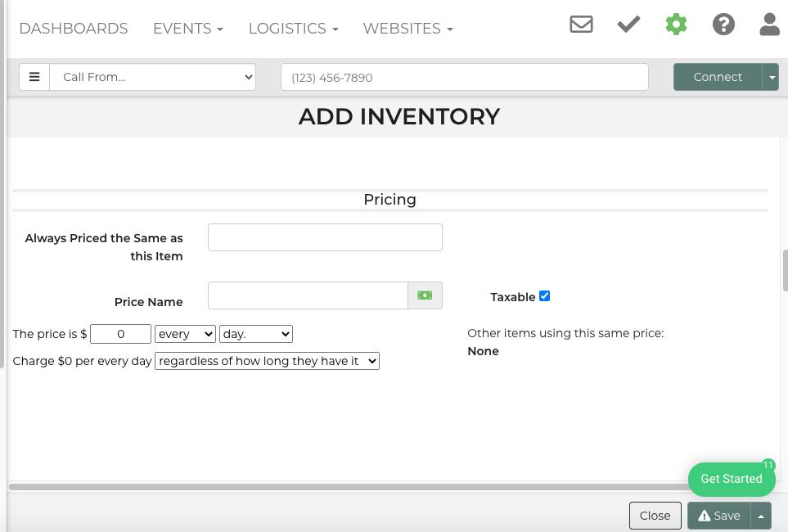The width and height of the screenshot is (788, 532).
Task: Click the checkmark tasks icon
Action: [x=628, y=25]
